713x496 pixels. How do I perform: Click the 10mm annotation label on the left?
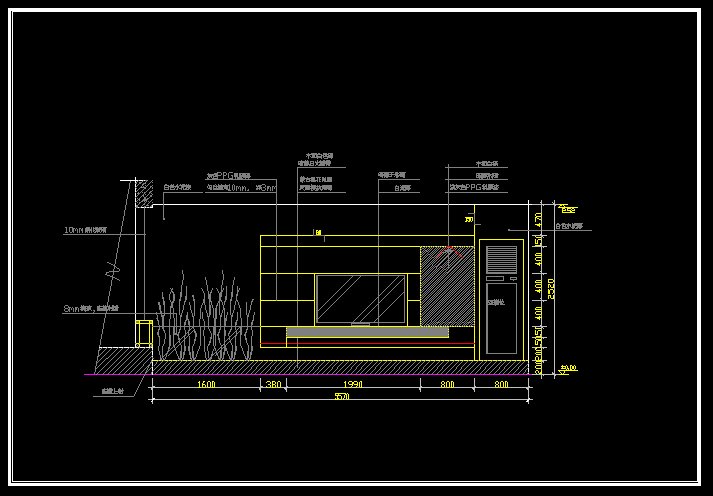86,230
